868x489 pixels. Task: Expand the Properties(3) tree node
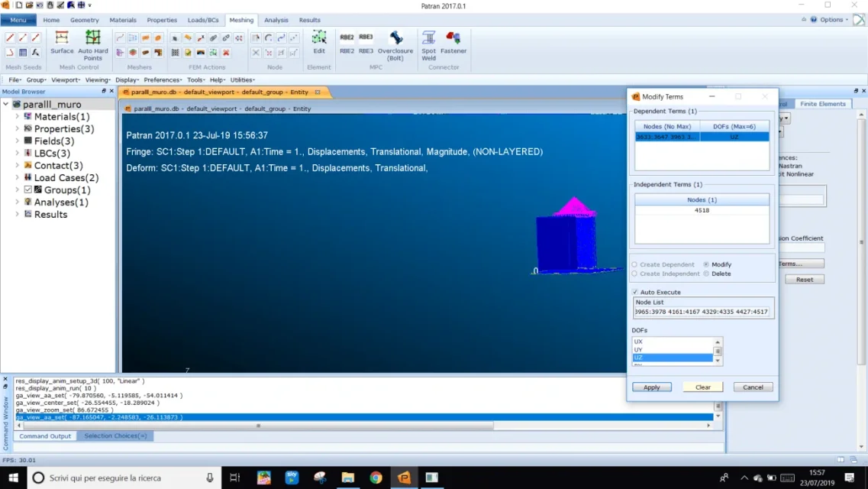point(17,128)
